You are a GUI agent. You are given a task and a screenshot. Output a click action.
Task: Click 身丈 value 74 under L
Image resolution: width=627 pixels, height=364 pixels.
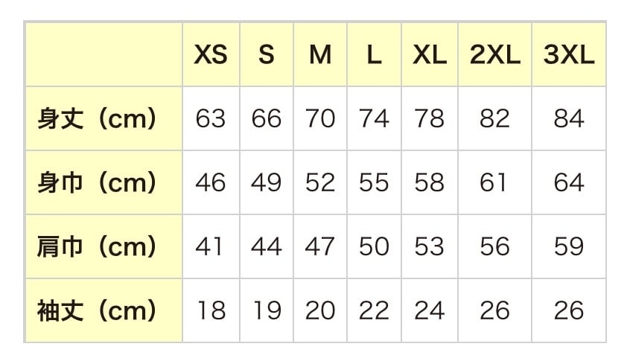tap(374, 118)
